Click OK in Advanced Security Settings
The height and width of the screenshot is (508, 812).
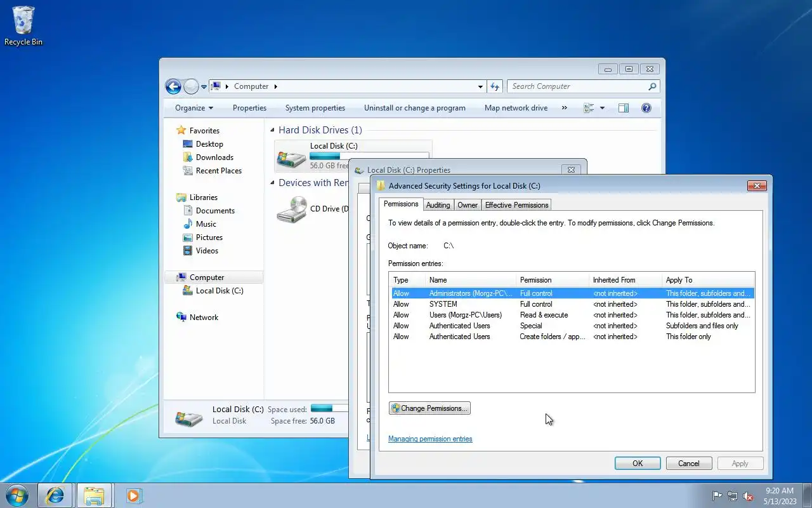click(638, 464)
